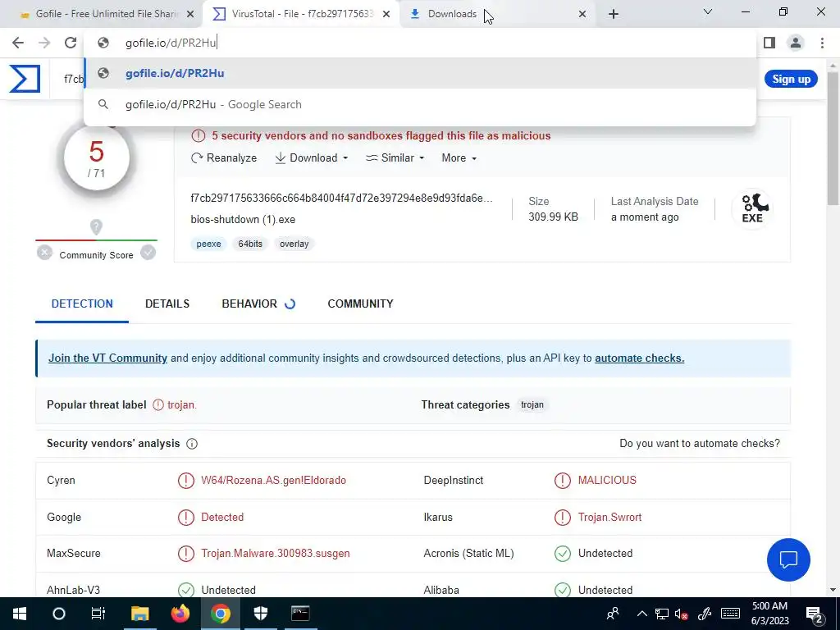Open the Chrome three-dot menu
Image resolution: width=840 pixels, height=630 pixels.
click(822, 43)
